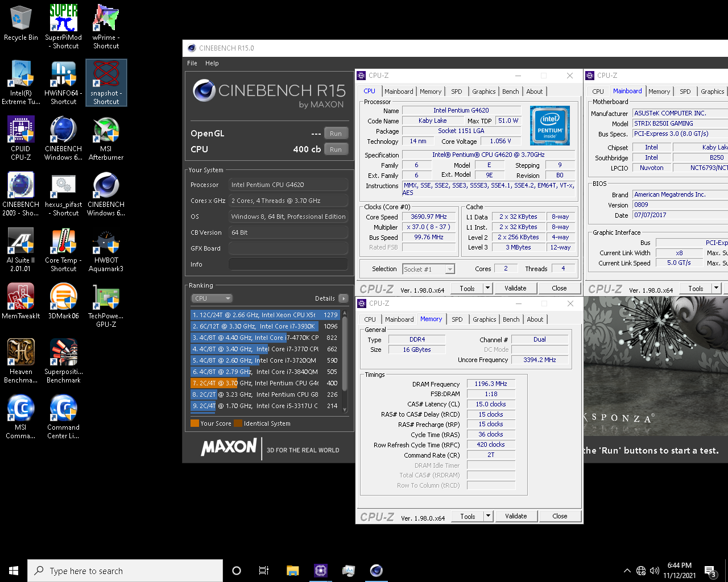728x582 pixels.
Task: Open Bench tab in top-left CPU-Z
Action: [x=511, y=92]
